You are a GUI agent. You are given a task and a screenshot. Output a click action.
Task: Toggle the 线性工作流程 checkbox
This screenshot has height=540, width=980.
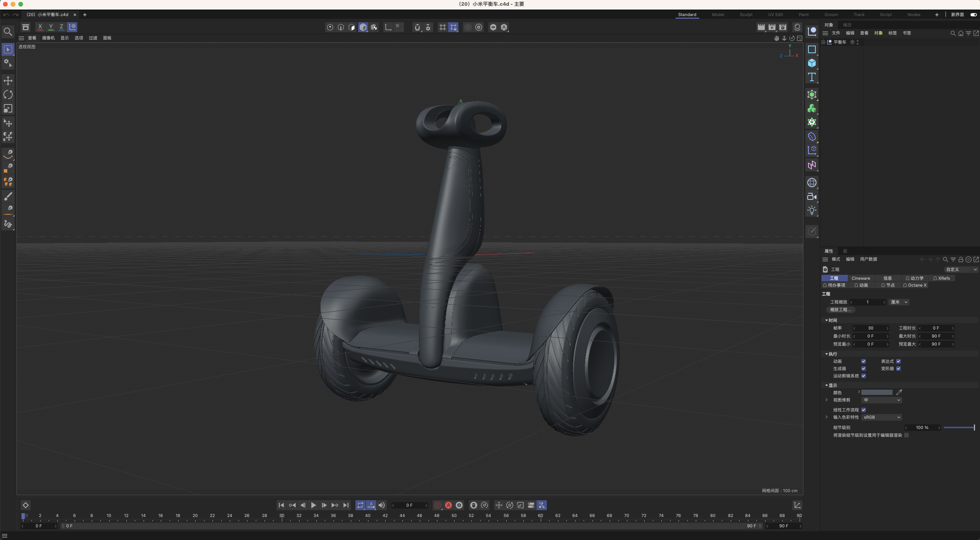(x=864, y=410)
